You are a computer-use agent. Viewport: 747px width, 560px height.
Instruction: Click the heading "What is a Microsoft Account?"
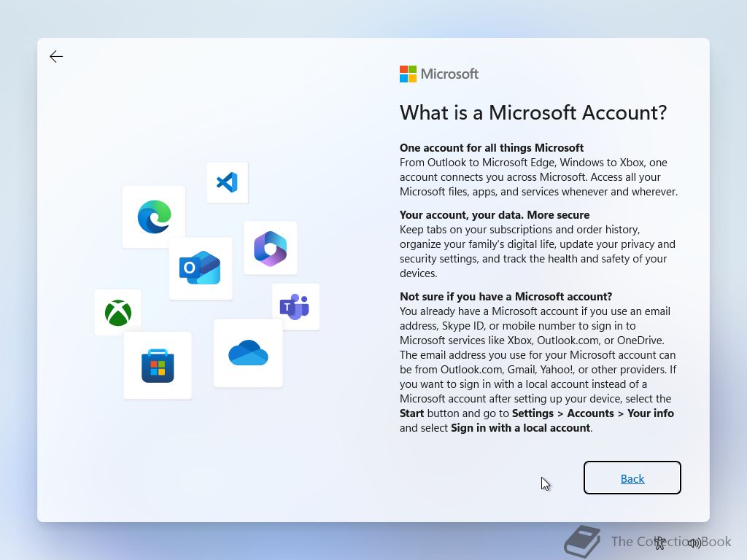[x=533, y=113]
